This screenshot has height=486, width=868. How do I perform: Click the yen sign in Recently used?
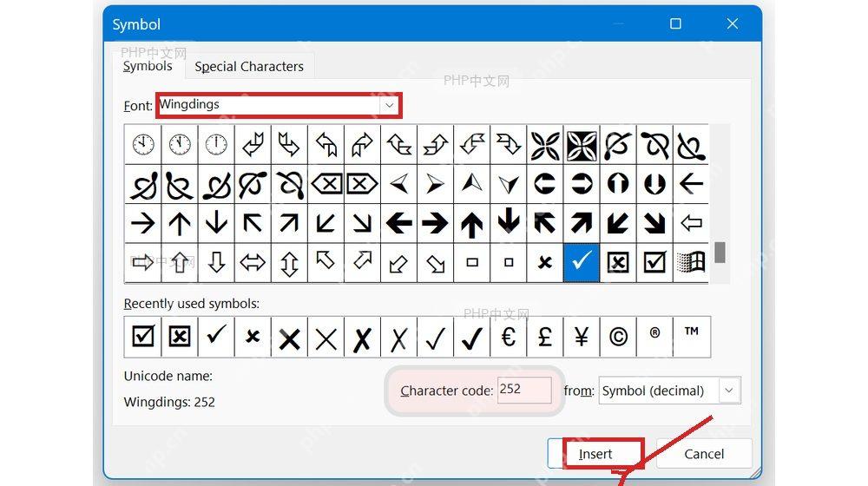click(582, 337)
